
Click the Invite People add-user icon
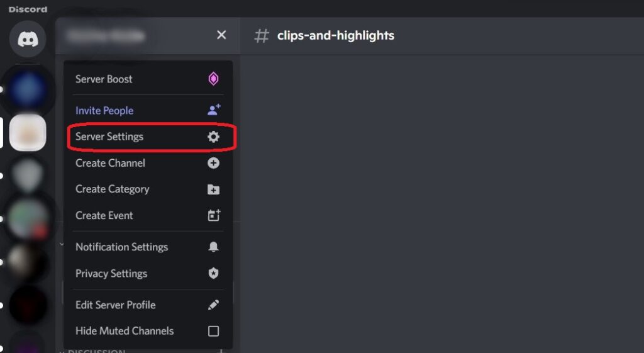(214, 109)
